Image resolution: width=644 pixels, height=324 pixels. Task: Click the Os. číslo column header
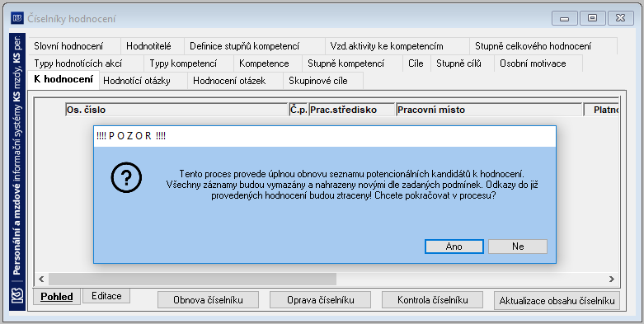click(x=176, y=110)
